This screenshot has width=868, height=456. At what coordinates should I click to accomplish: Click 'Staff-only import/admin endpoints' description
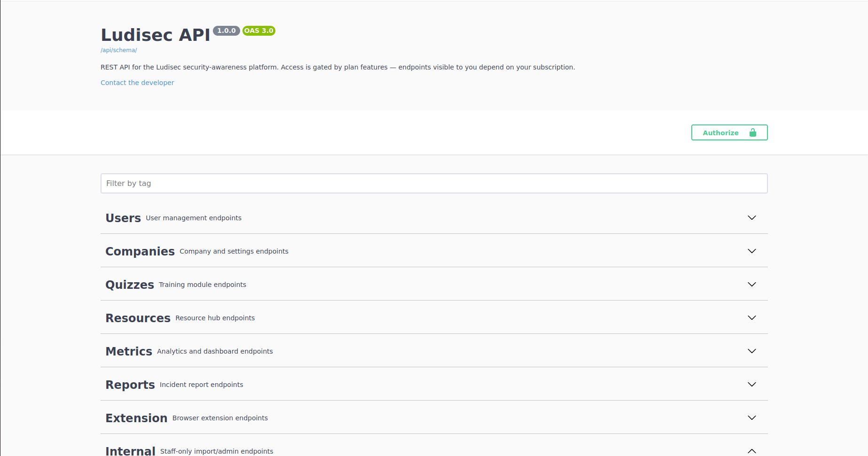217,451
